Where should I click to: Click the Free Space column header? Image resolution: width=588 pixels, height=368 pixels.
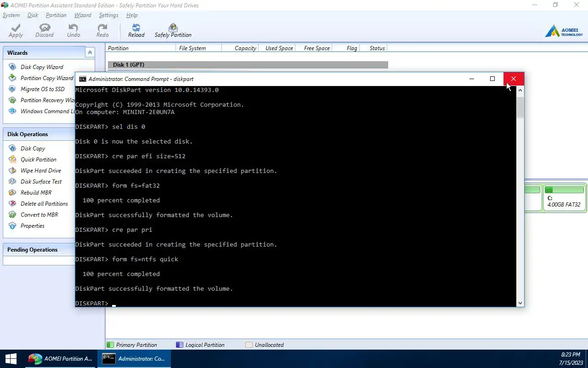click(314, 48)
